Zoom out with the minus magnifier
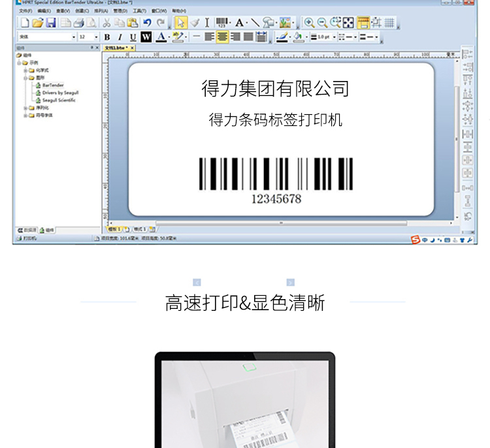490x448 pixels. (322, 23)
